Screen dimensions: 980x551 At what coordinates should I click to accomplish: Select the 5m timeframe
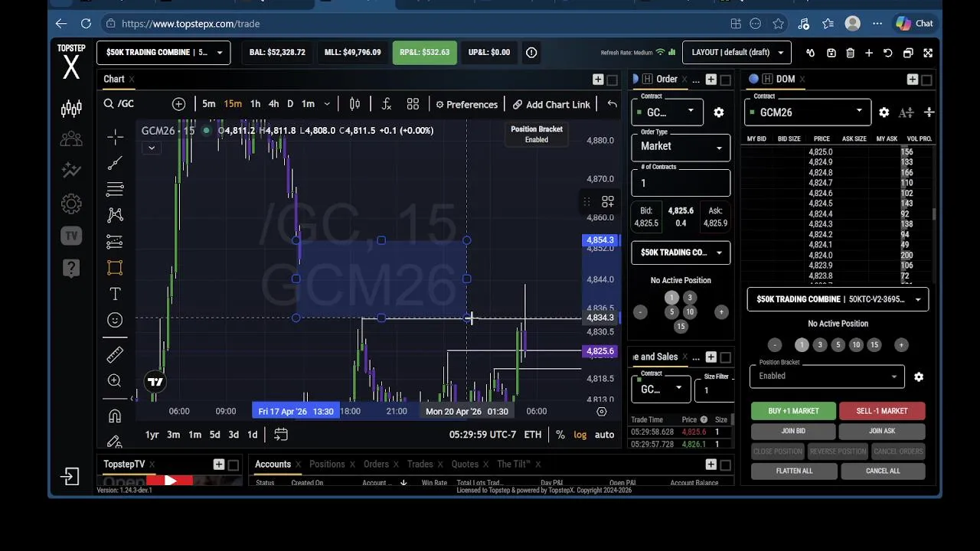pyautogui.click(x=208, y=104)
